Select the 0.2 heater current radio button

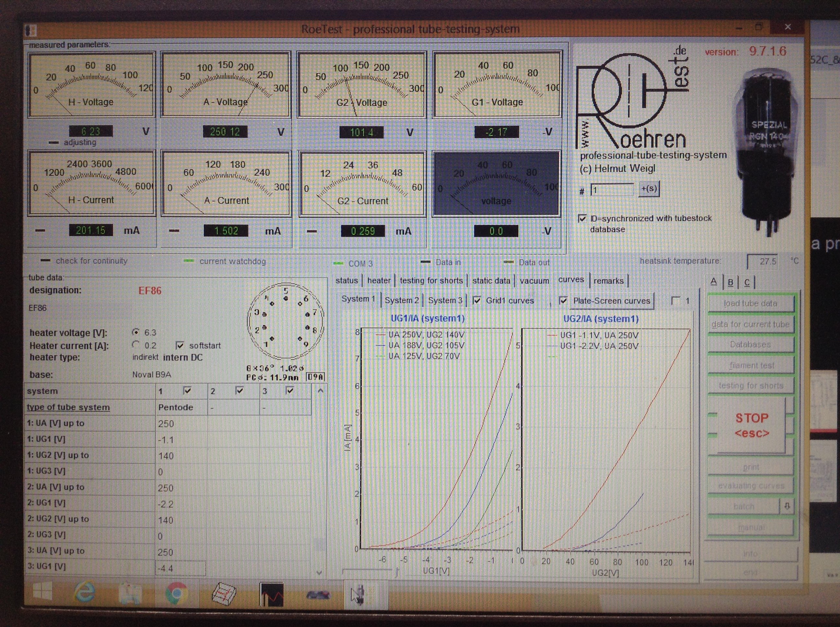135,345
